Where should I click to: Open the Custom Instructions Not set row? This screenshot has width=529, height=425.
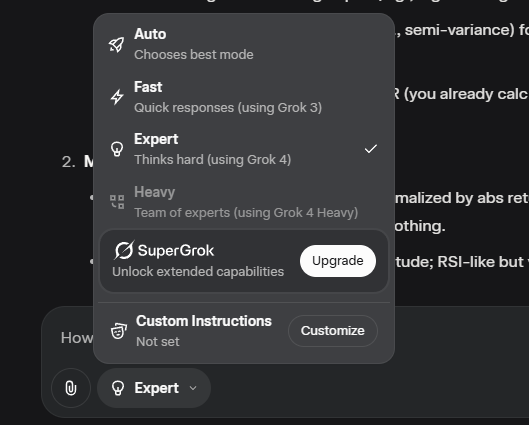[244, 331]
